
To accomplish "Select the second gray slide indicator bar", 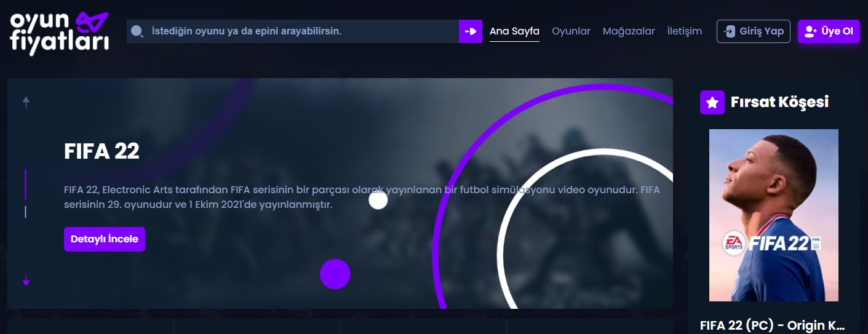I will click(25, 212).
